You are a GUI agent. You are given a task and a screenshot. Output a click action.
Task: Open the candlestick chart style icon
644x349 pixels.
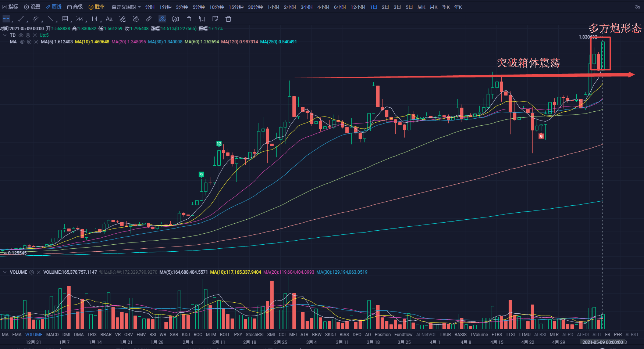(x=176, y=19)
